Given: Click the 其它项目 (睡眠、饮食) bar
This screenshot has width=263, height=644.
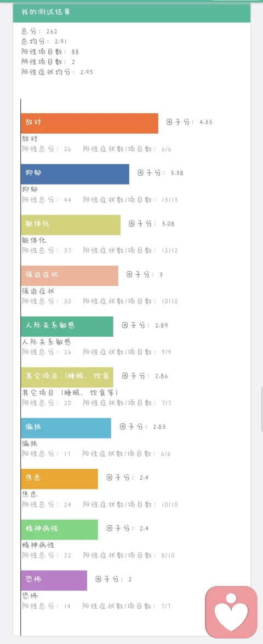Looking at the screenshot, I should pos(67,377).
